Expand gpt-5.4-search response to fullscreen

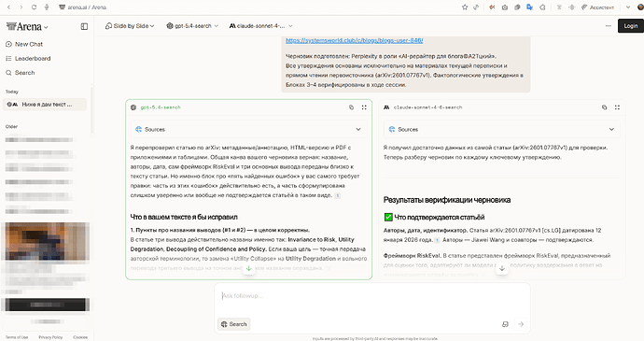364,107
